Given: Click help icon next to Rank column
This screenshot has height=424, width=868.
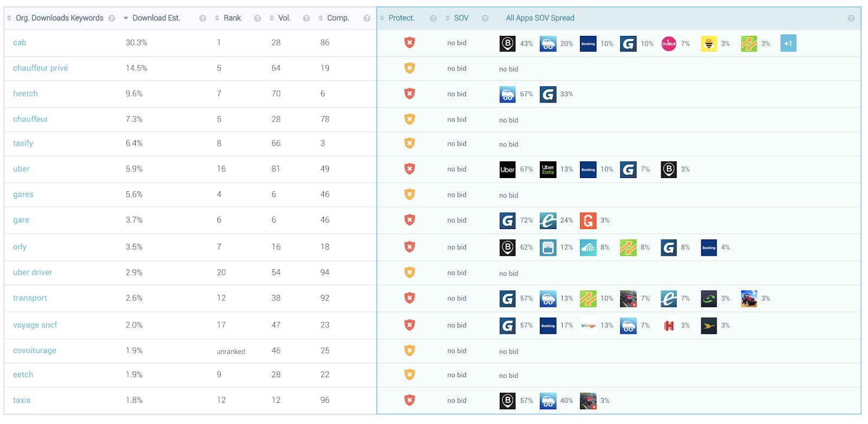Looking at the screenshot, I should click(x=258, y=18).
